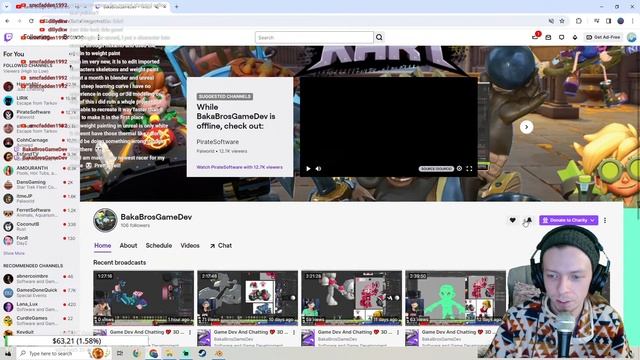The image size is (640, 360).
Task: Select the Home channel tab
Action: tap(102, 246)
